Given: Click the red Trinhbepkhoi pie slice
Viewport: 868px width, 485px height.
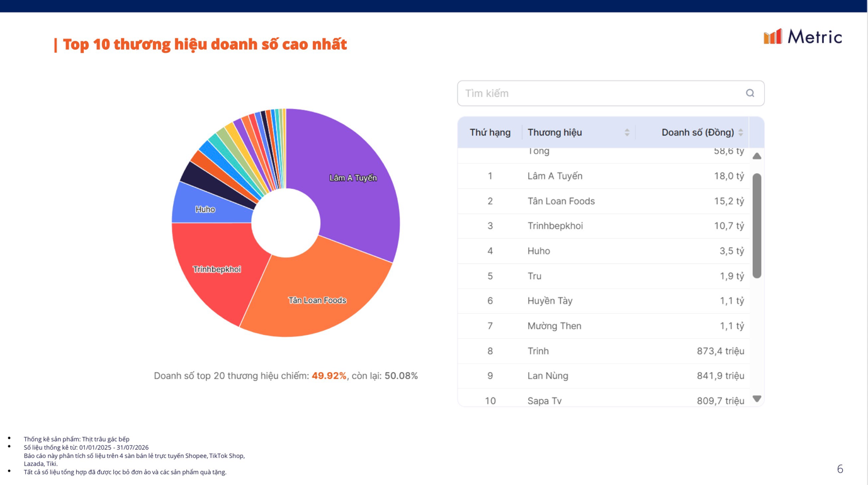Looking at the screenshot, I should point(217,269).
